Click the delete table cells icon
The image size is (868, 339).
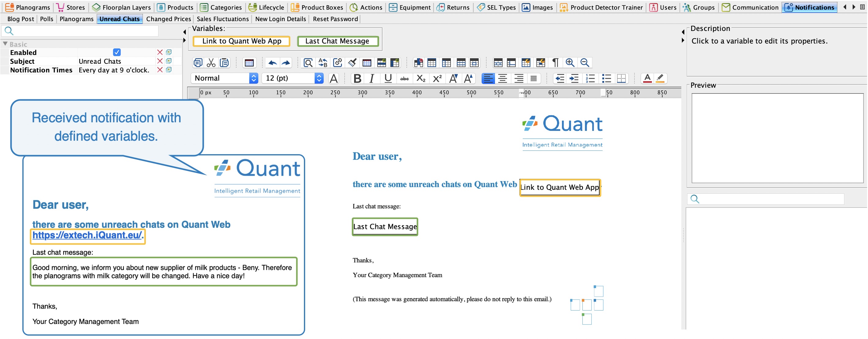(418, 63)
